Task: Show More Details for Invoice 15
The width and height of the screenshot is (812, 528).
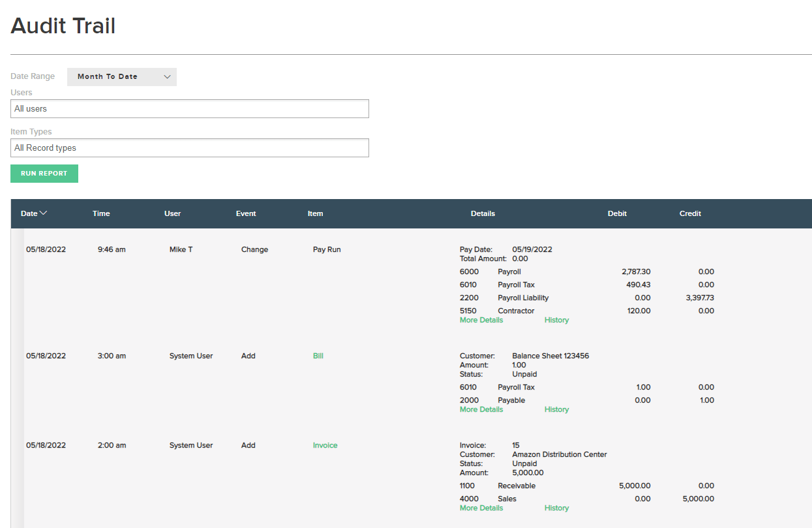Action: tap(481, 508)
